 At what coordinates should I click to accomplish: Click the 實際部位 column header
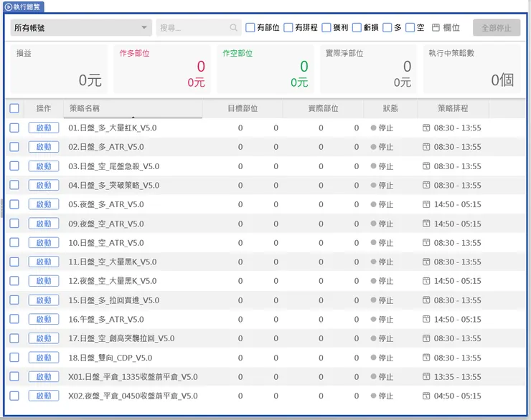tap(323, 108)
